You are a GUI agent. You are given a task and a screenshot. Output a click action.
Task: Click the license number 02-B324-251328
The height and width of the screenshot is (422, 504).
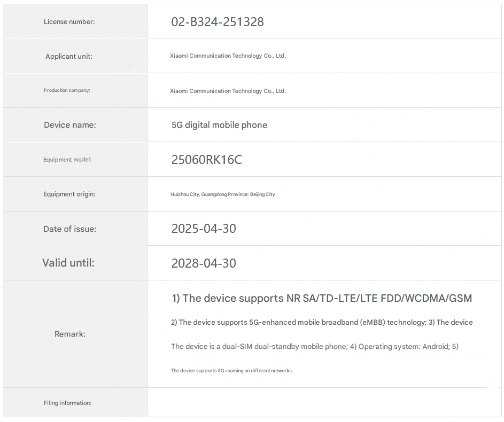[218, 22]
